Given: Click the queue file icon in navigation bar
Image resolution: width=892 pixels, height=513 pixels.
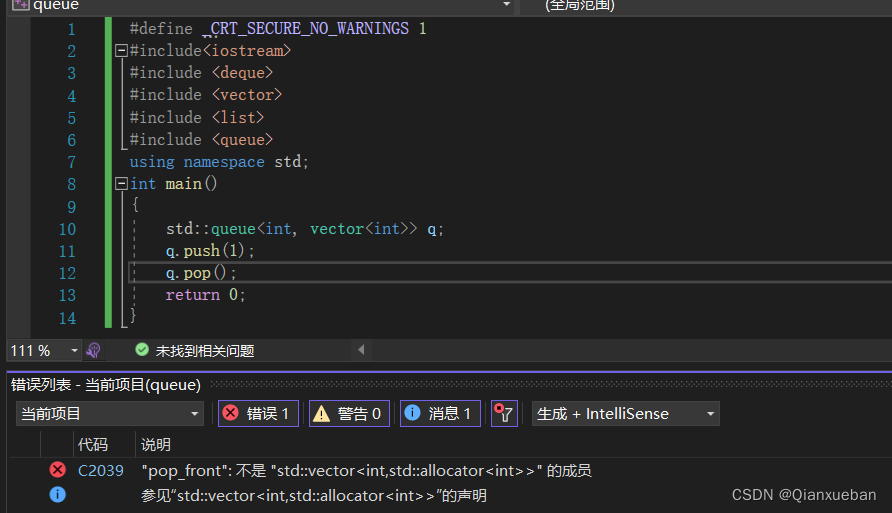Looking at the screenshot, I should click(21, 5).
